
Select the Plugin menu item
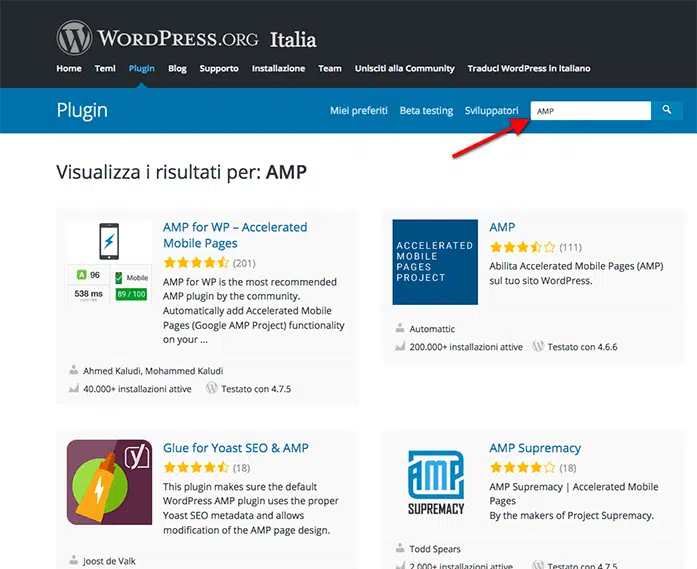coord(142,68)
